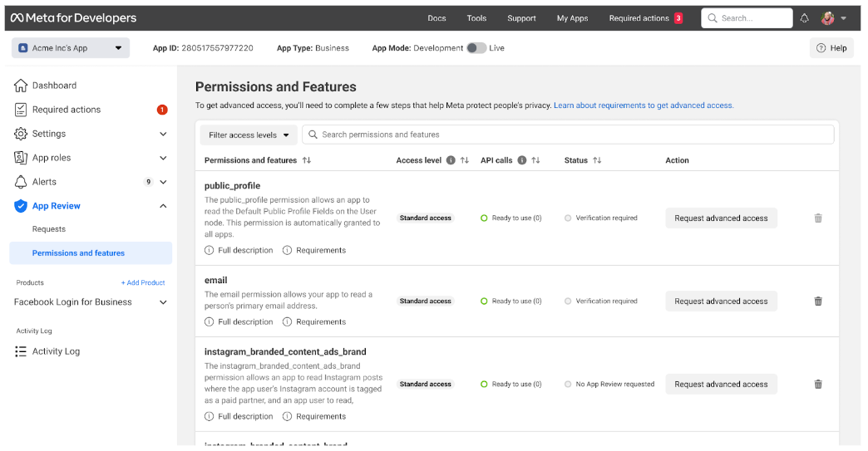This screenshot has width=868, height=451.
Task: Toggle App Mode to Live
Action: pyautogui.click(x=476, y=48)
